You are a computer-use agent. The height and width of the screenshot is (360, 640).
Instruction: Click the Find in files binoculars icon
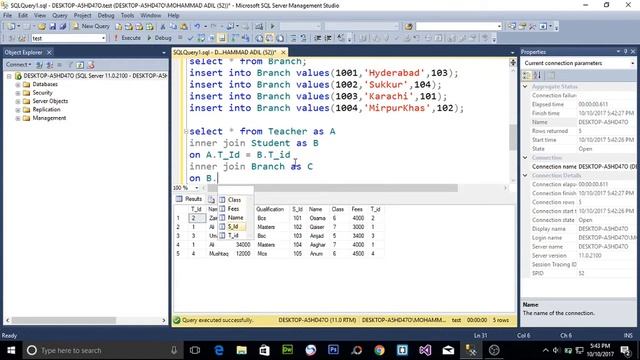click(408, 27)
